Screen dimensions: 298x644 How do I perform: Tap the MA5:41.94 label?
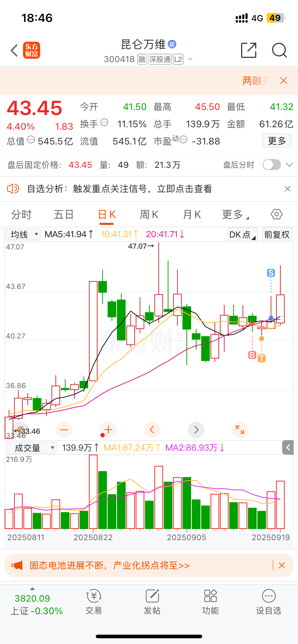[x=69, y=234]
